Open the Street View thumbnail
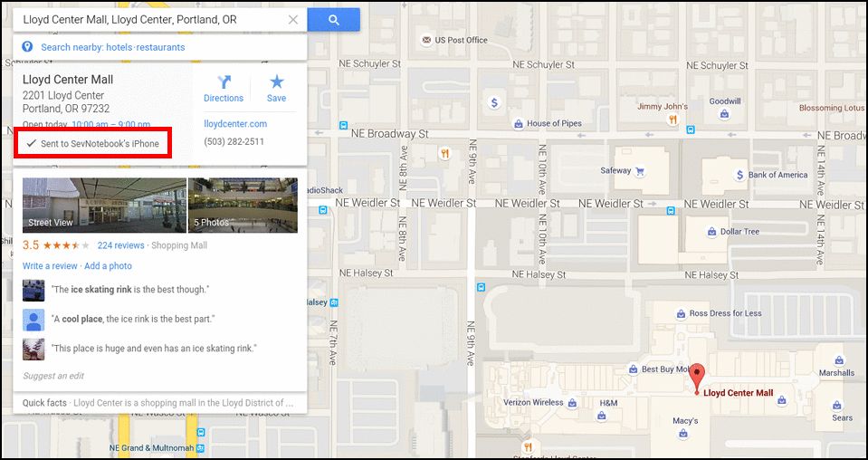868x460 pixels. point(105,205)
